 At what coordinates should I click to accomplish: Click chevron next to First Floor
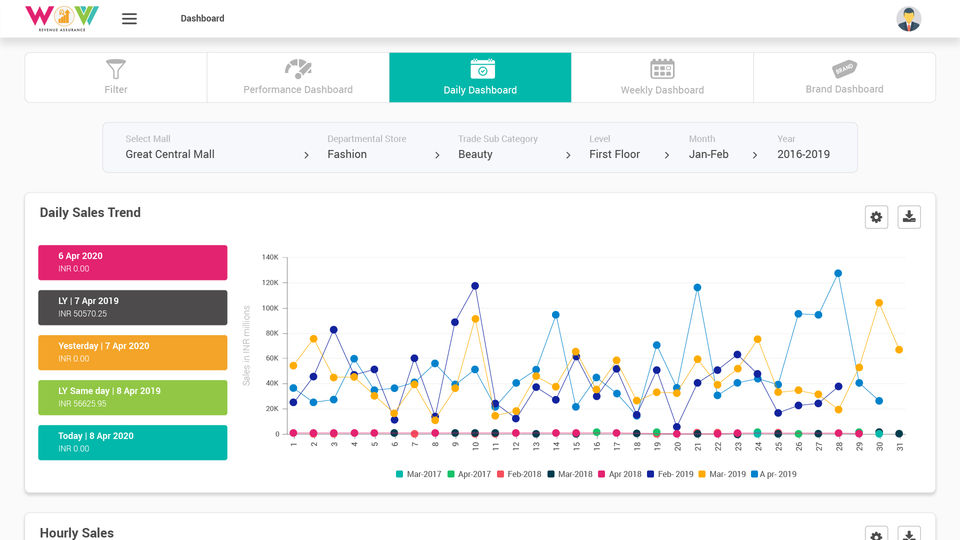coord(667,156)
